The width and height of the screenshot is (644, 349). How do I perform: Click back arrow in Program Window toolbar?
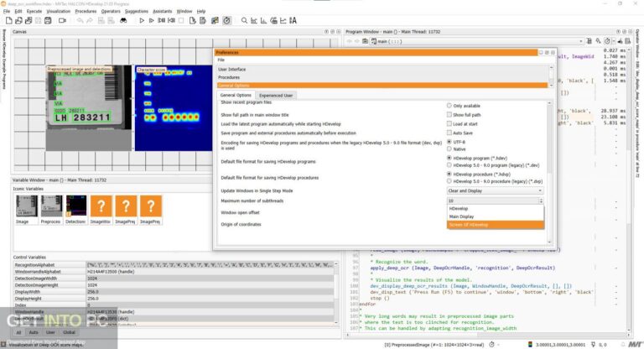click(349, 41)
